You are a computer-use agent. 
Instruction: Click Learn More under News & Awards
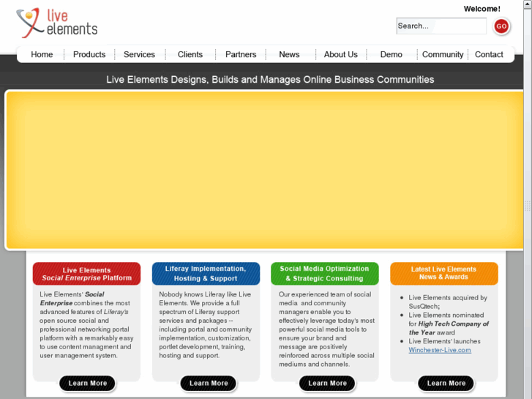pos(446,384)
